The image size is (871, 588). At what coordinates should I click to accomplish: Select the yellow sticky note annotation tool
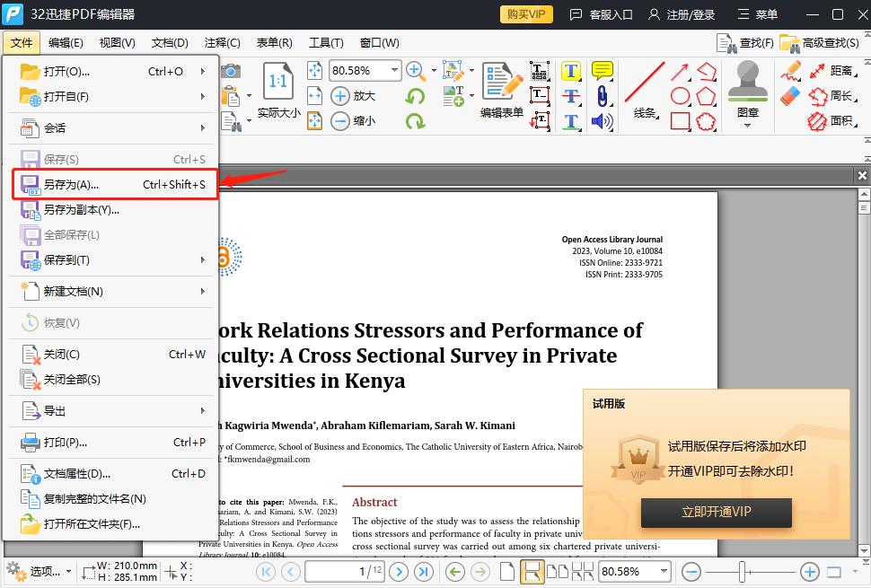point(602,71)
